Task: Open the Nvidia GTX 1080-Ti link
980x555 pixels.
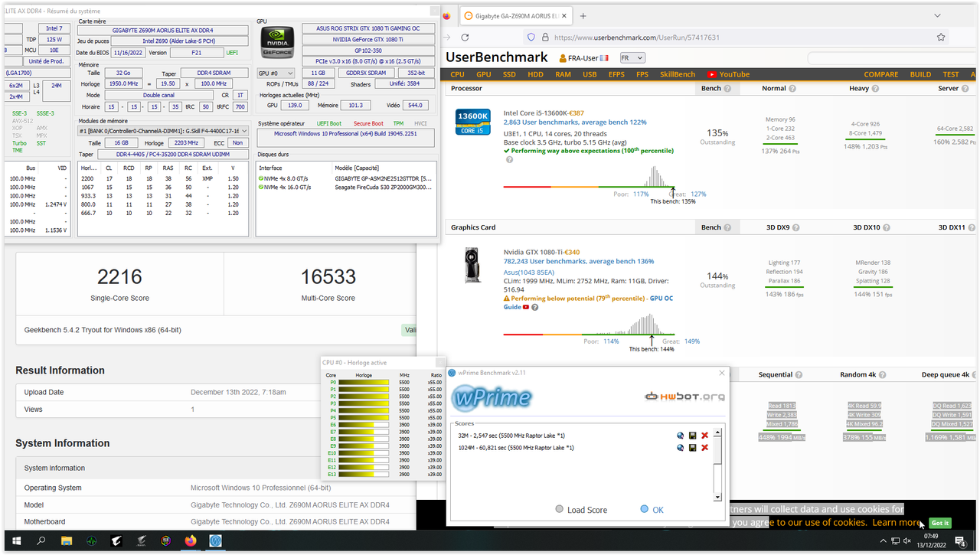Action: [x=534, y=252]
